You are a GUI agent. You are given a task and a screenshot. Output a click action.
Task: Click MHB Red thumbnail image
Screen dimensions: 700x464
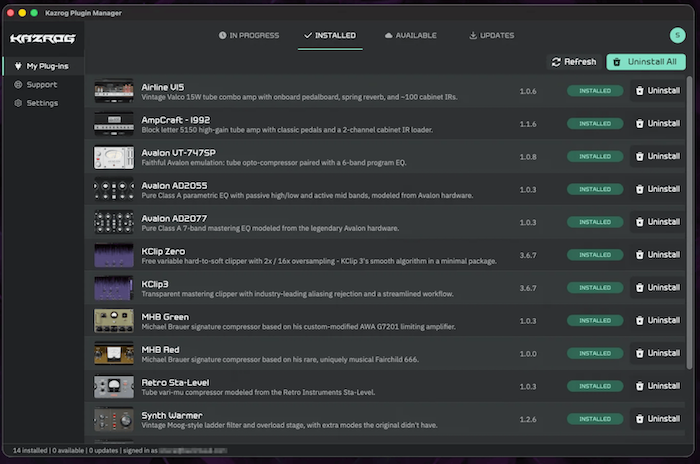point(114,354)
